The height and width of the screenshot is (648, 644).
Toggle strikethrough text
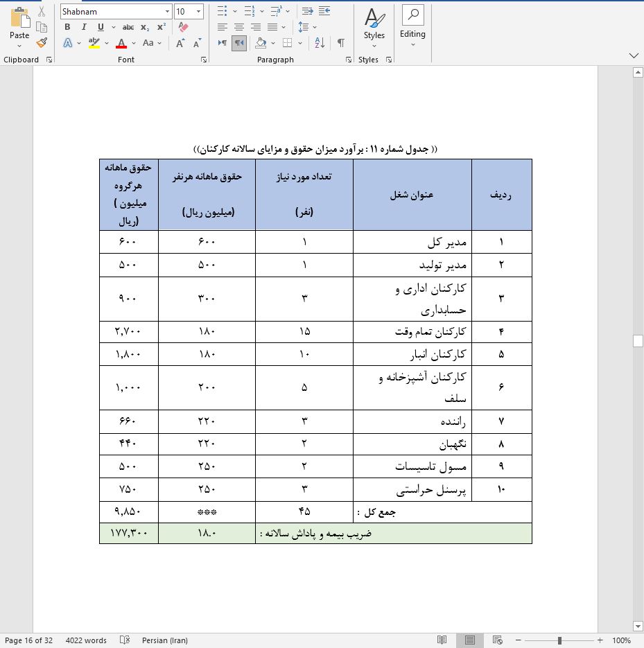click(128, 27)
